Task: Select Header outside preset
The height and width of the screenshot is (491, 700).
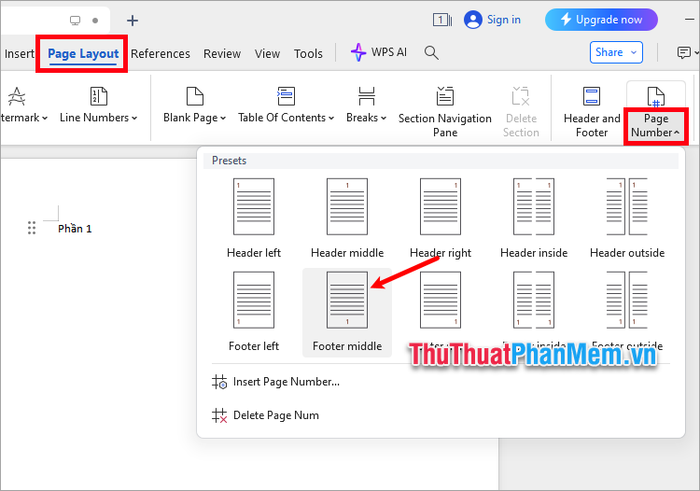Action: click(627, 218)
